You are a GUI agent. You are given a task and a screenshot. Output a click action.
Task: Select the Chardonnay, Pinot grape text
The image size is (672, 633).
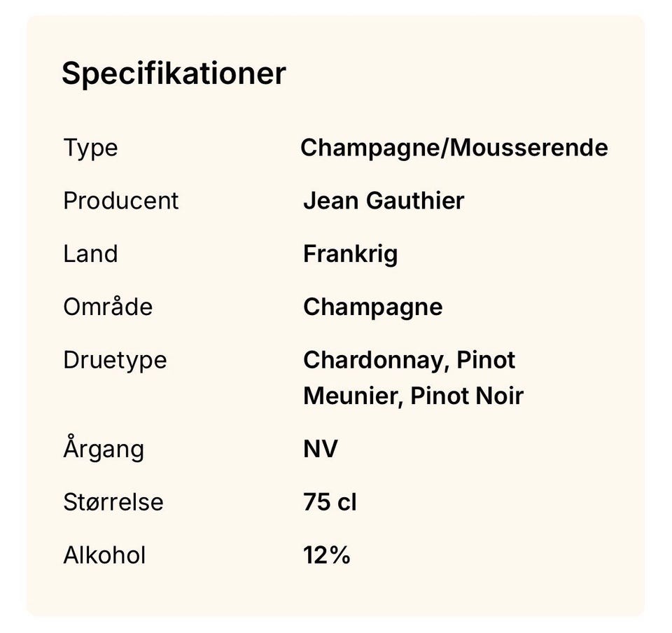tap(409, 361)
